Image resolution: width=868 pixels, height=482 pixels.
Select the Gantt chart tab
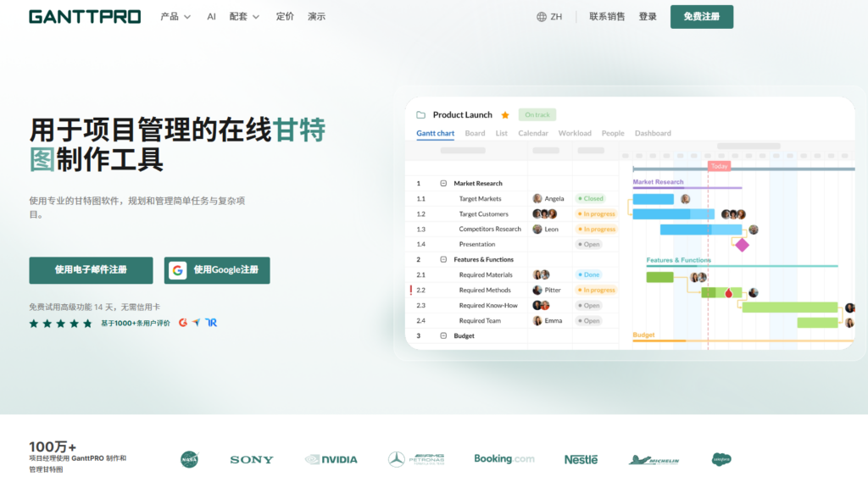[x=435, y=133]
